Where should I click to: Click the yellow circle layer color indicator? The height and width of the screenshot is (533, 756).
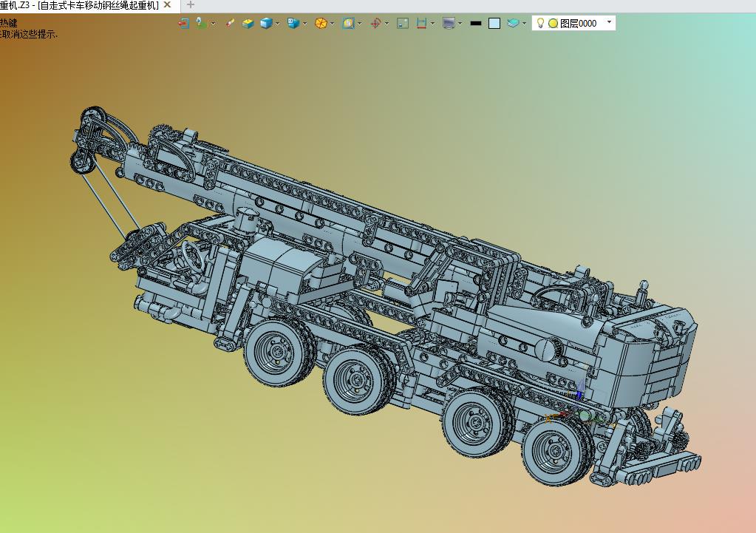click(553, 23)
